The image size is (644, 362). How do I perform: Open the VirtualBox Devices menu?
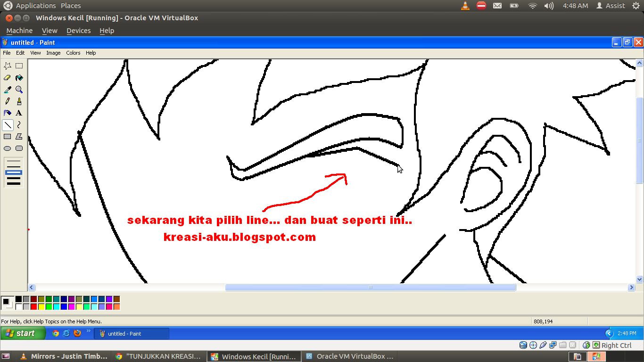[x=78, y=31]
